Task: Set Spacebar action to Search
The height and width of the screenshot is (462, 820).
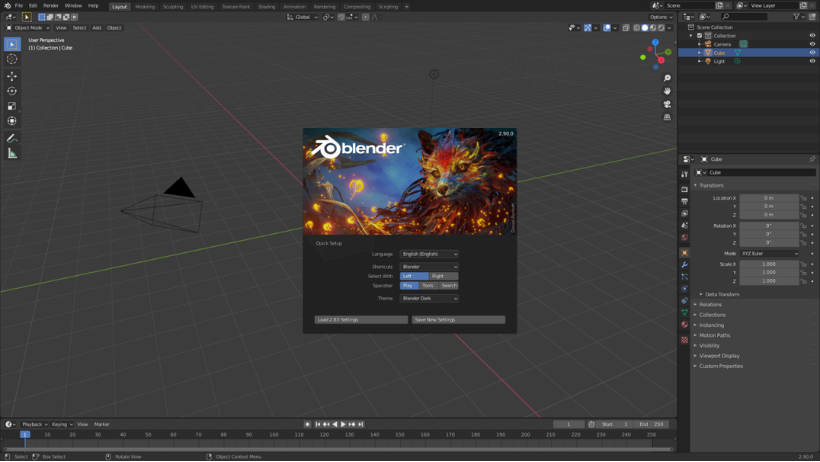Action: pos(449,286)
